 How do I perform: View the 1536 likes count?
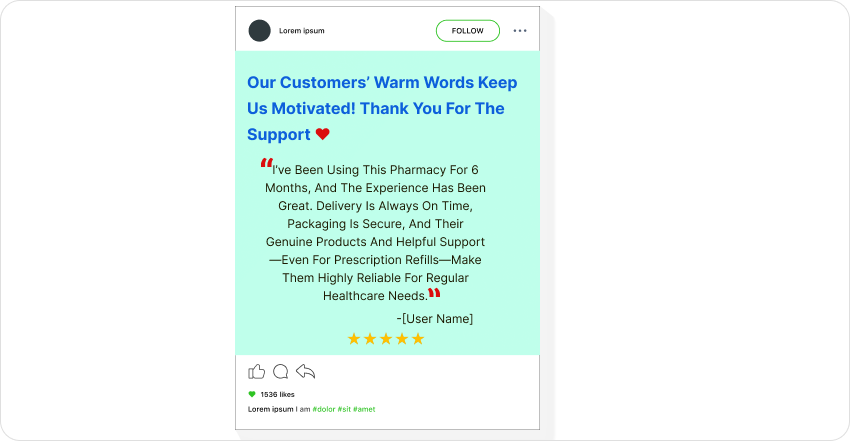(278, 394)
